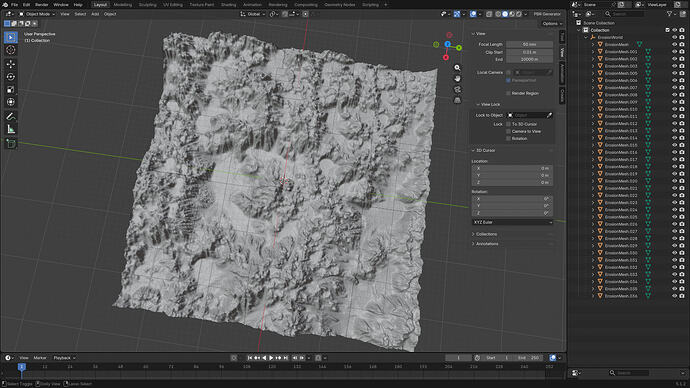Enable Lock To 3D Cursor checkbox
690x388 pixels.
pos(508,124)
